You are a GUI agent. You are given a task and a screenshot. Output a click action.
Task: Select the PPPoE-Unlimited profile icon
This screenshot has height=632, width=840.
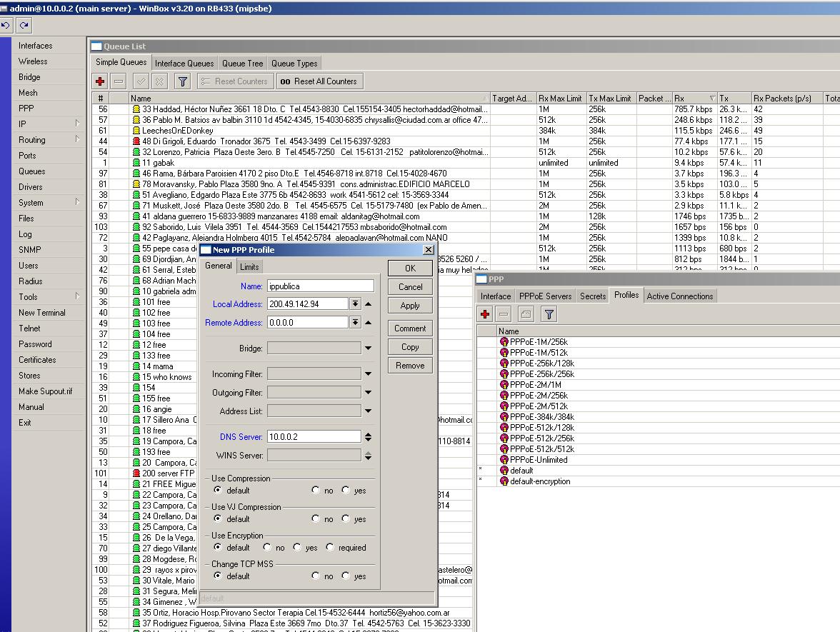504,460
